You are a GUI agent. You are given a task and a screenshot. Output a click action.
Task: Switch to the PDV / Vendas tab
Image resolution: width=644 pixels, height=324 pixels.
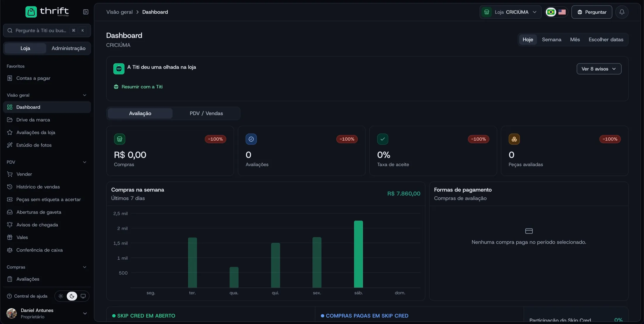tap(206, 113)
